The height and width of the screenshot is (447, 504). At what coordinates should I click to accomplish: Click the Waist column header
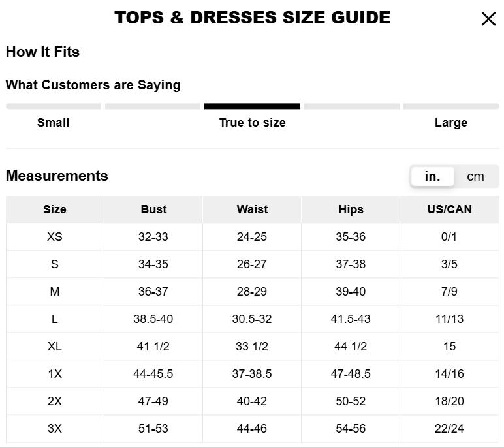(x=252, y=209)
